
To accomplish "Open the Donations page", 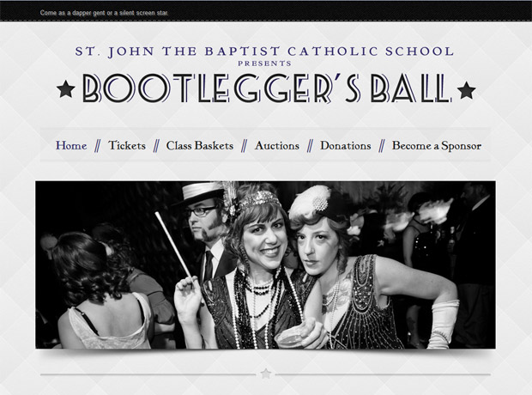I will point(346,145).
